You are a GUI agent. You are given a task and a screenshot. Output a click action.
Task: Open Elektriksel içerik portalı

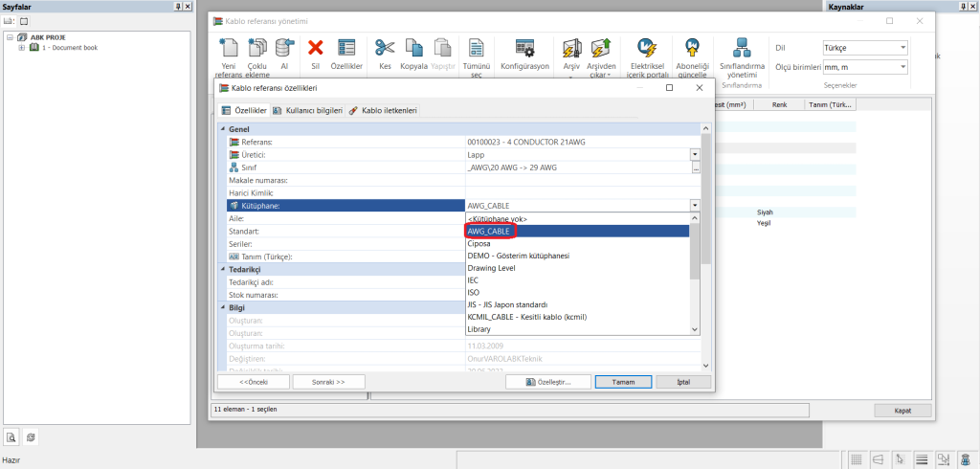click(x=646, y=48)
